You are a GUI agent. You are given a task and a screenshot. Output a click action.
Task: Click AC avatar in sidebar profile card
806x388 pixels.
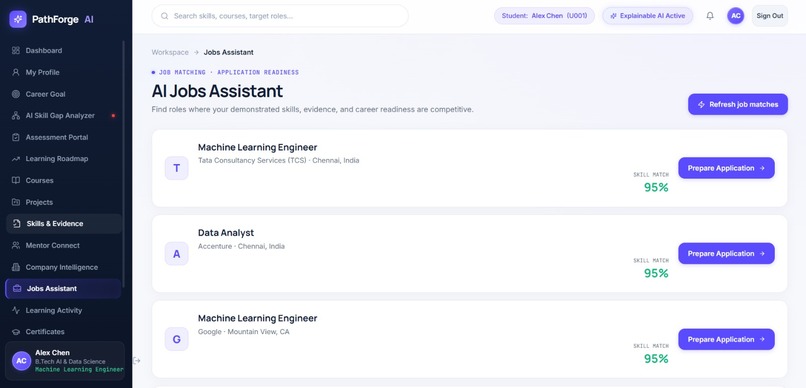point(22,361)
